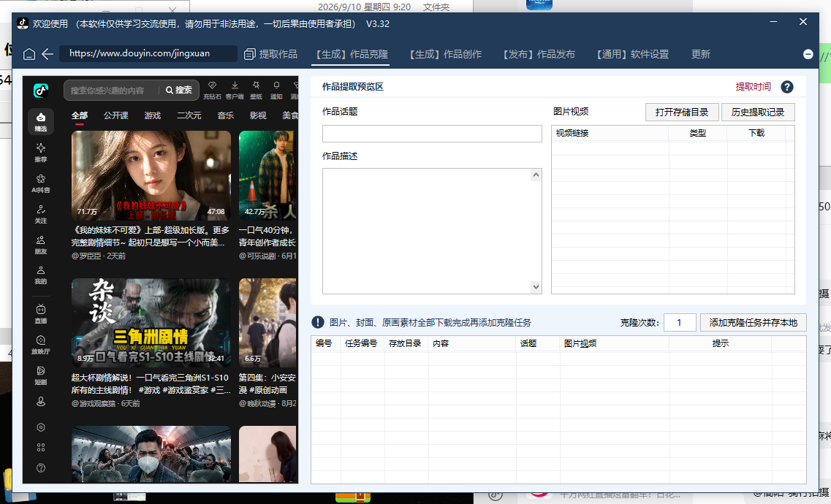Select the 公开课 category tab
Screen dimensions: 831x504
(116, 115)
